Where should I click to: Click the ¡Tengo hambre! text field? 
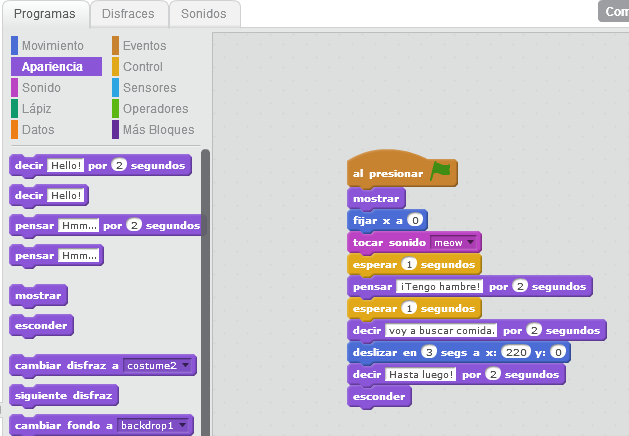pos(440,286)
